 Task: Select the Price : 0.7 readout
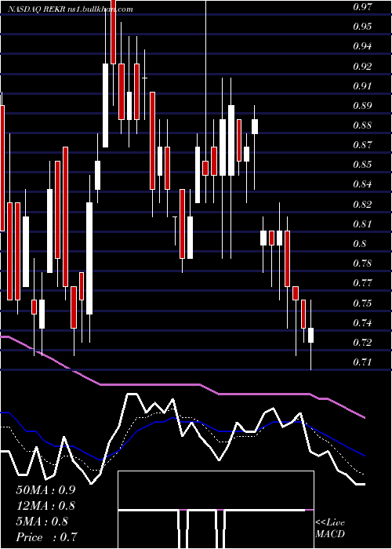click(x=46, y=537)
